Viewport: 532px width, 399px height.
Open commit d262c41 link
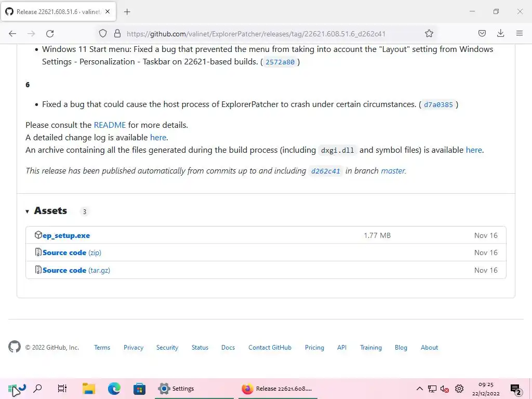click(x=326, y=171)
